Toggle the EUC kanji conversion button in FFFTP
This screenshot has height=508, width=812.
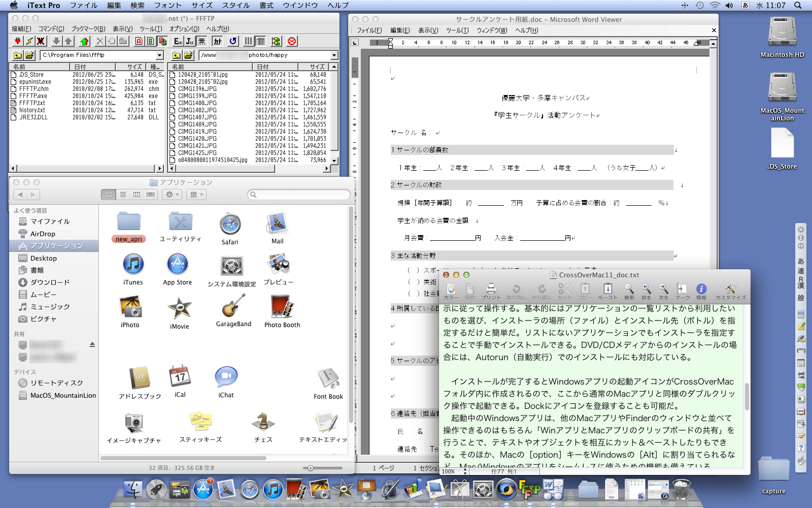pyautogui.click(x=178, y=41)
